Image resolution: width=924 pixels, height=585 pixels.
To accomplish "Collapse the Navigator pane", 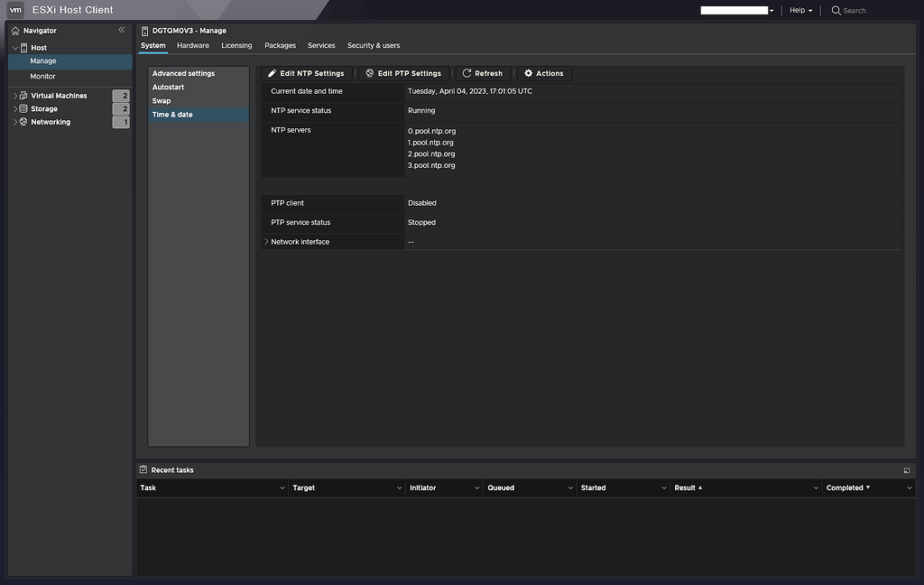I will [122, 29].
